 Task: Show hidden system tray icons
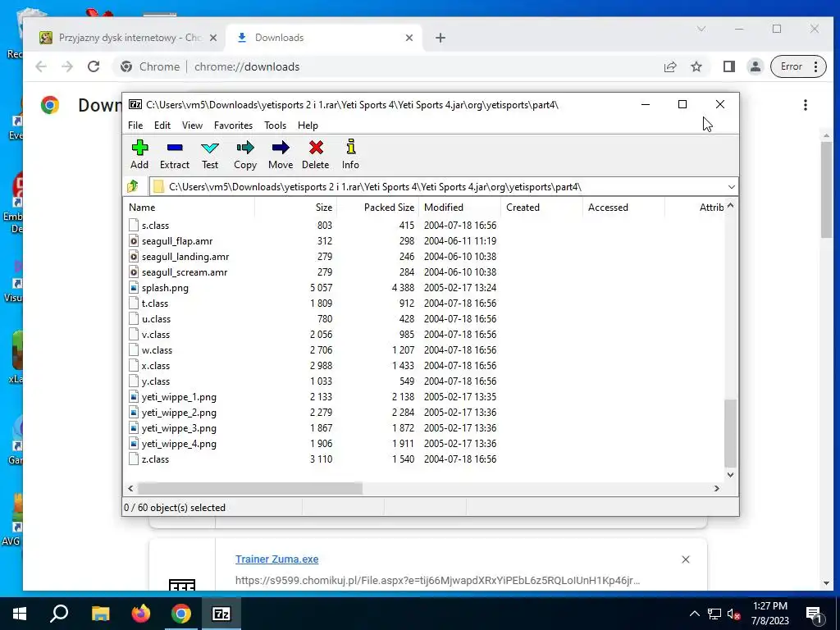(694, 614)
